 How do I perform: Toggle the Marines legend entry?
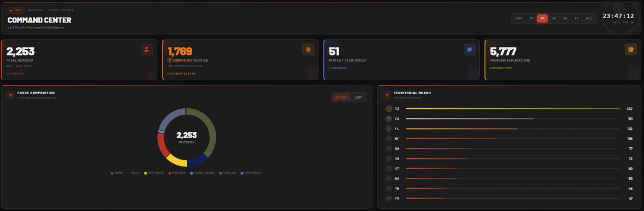(x=177, y=173)
